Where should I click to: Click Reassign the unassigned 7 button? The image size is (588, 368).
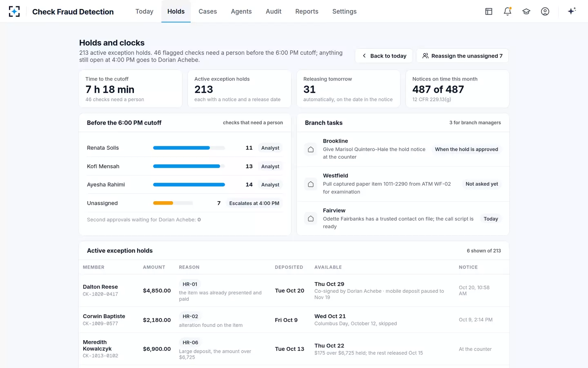463,56
